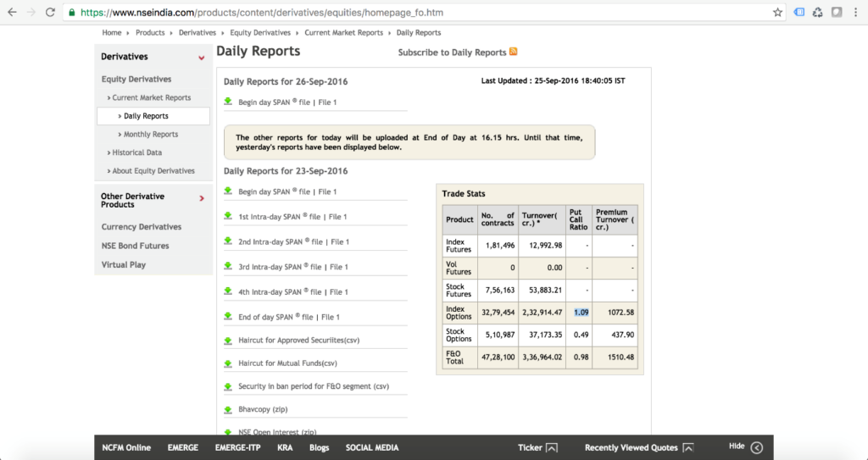Bookmark page with the star icon
868x460 pixels.
point(777,13)
